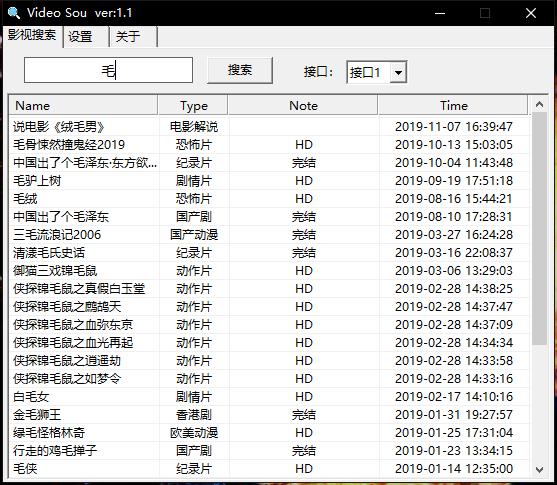The width and height of the screenshot is (557, 485).
Task: Sort results by the Type column header
Action: (193, 106)
